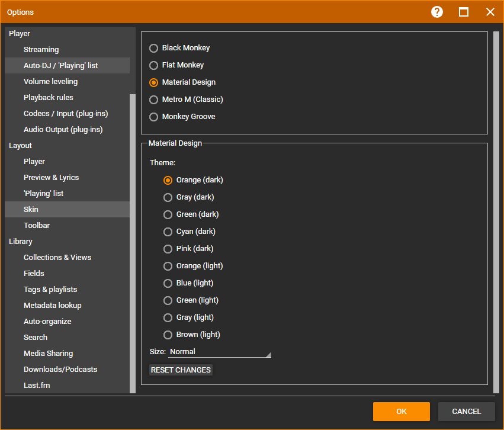Close the Options dialog with X

tap(490, 12)
